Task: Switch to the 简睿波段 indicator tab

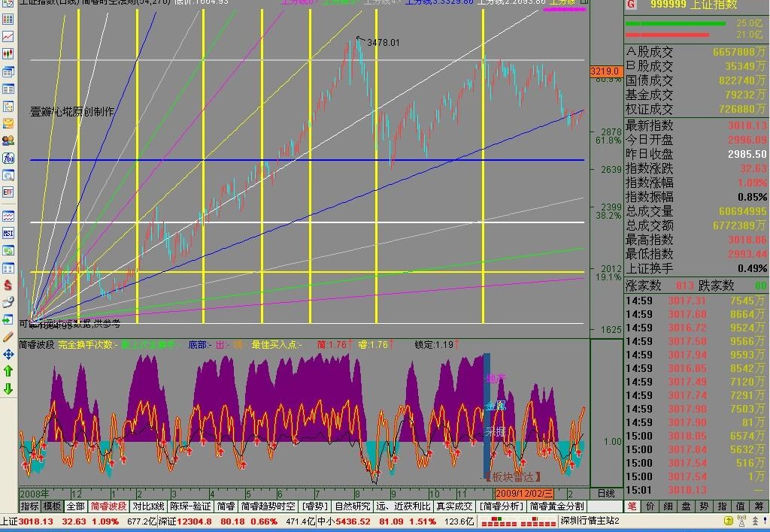Action: pyautogui.click(x=108, y=506)
